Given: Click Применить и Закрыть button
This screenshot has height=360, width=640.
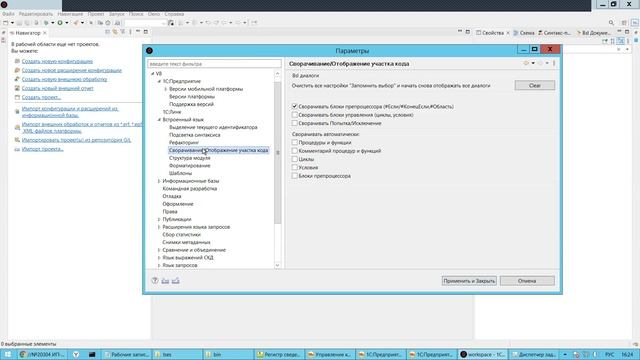Looking at the screenshot, I should (x=469, y=281).
